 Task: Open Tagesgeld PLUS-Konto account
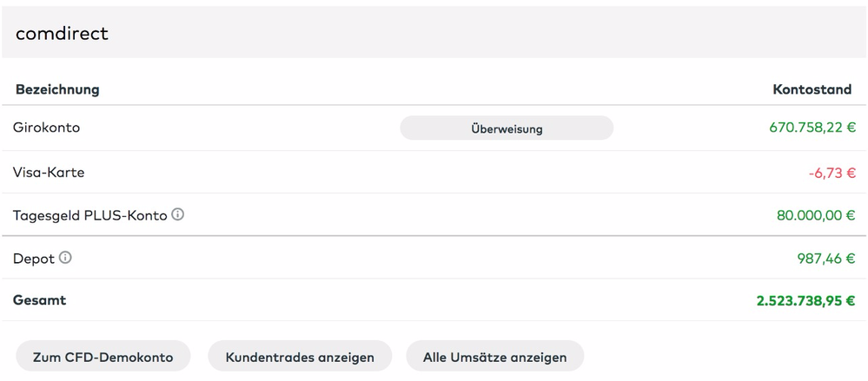[89, 215]
